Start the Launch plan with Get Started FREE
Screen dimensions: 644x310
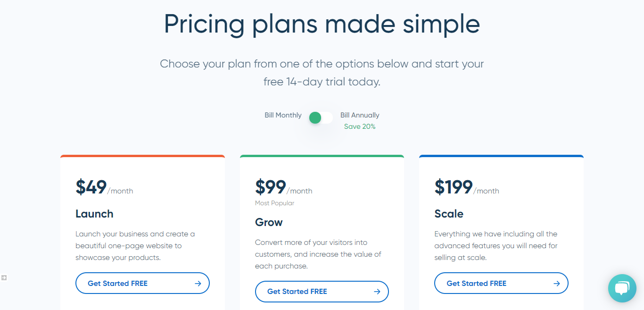(x=142, y=283)
